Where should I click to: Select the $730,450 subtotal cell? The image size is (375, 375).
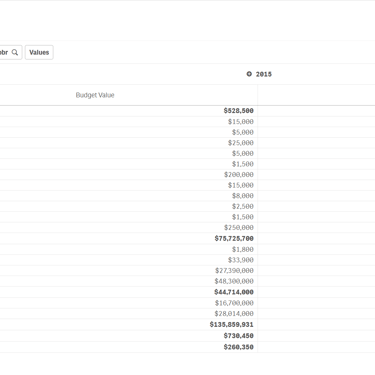pos(239,336)
